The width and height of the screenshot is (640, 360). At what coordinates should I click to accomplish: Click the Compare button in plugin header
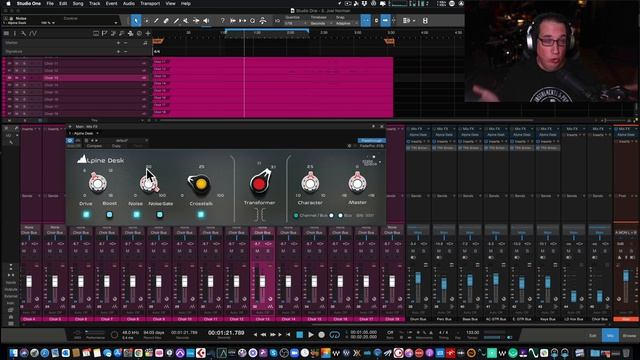94,146
